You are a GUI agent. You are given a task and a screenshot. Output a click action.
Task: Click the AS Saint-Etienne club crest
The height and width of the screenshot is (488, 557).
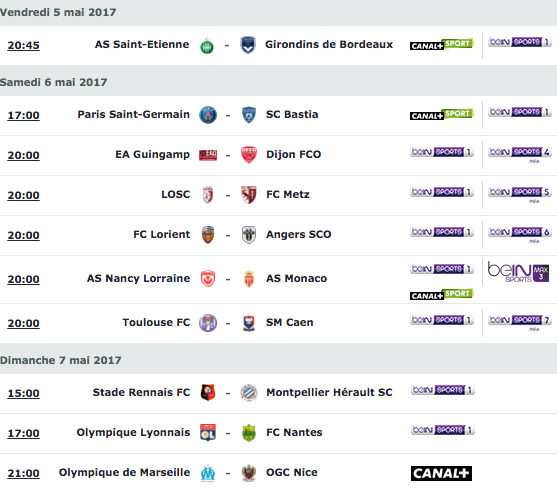coord(207,45)
